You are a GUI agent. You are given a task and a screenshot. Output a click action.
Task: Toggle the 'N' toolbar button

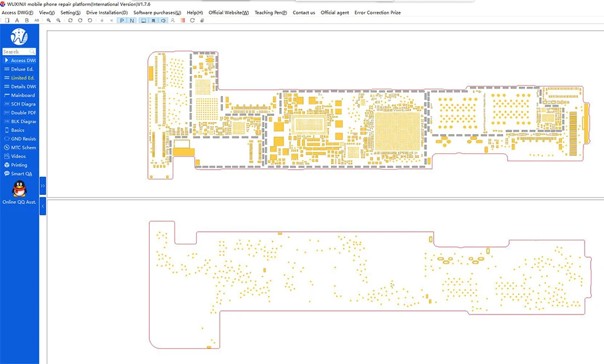[x=132, y=21]
